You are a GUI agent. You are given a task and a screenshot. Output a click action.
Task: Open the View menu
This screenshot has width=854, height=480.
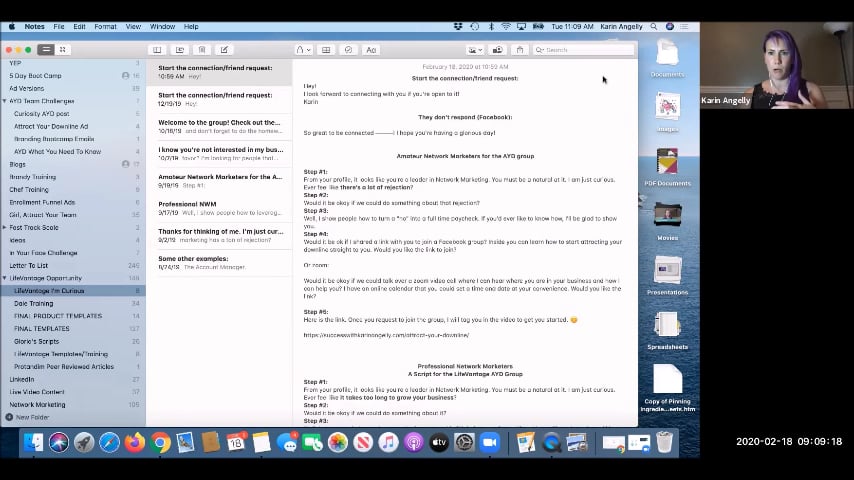click(133, 26)
